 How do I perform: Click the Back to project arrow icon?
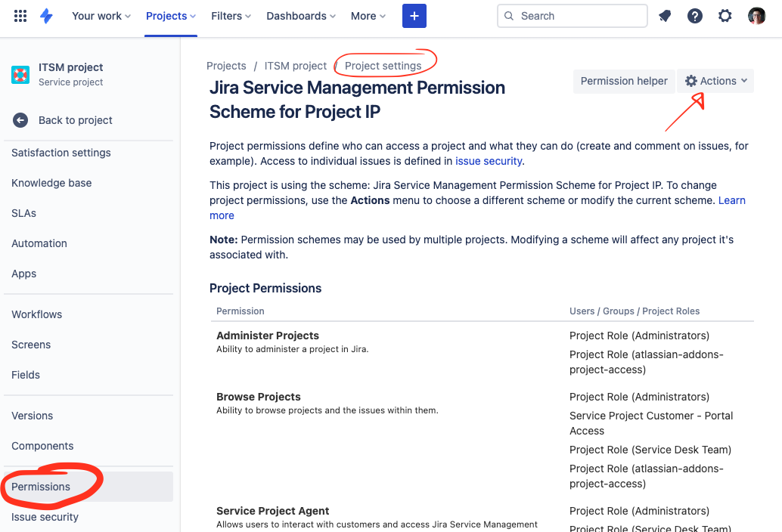(20, 120)
